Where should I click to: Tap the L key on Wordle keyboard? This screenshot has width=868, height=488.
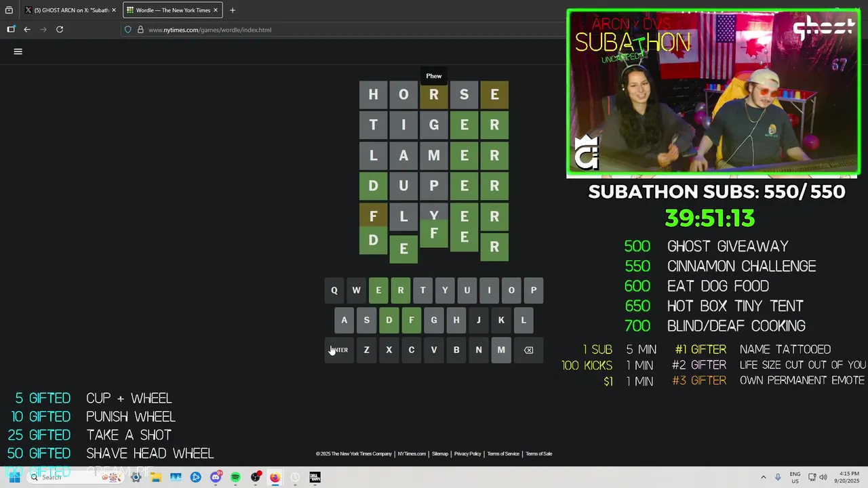coord(524,320)
